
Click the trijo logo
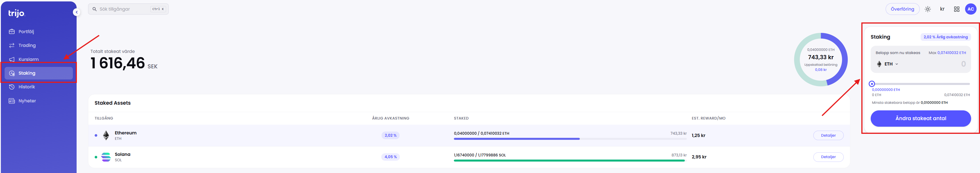(16, 13)
